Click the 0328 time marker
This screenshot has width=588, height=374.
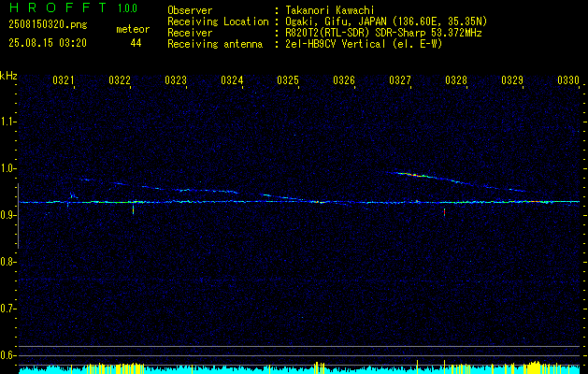[x=456, y=80]
